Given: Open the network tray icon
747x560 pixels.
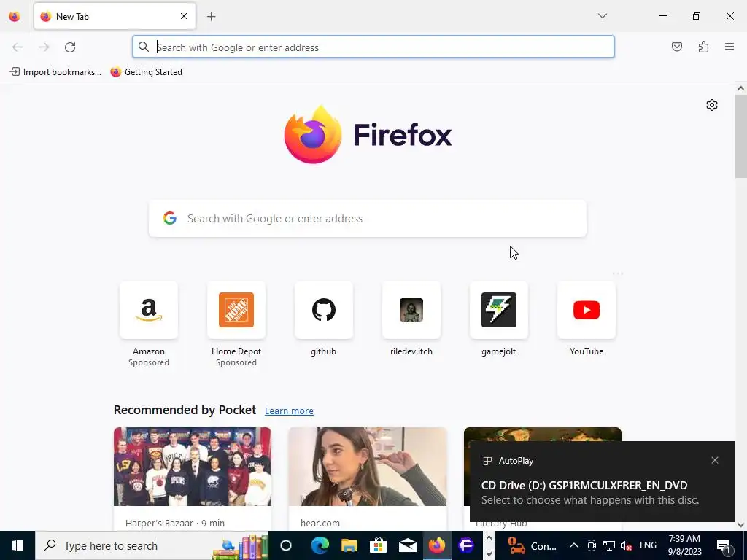Looking at the screenshot, I should [x=609, y=545].
